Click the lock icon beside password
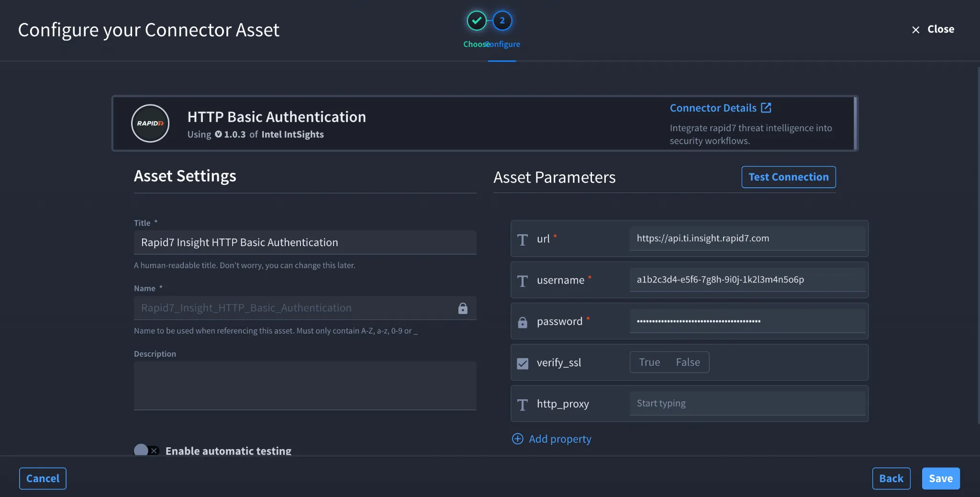 [523, 322]
